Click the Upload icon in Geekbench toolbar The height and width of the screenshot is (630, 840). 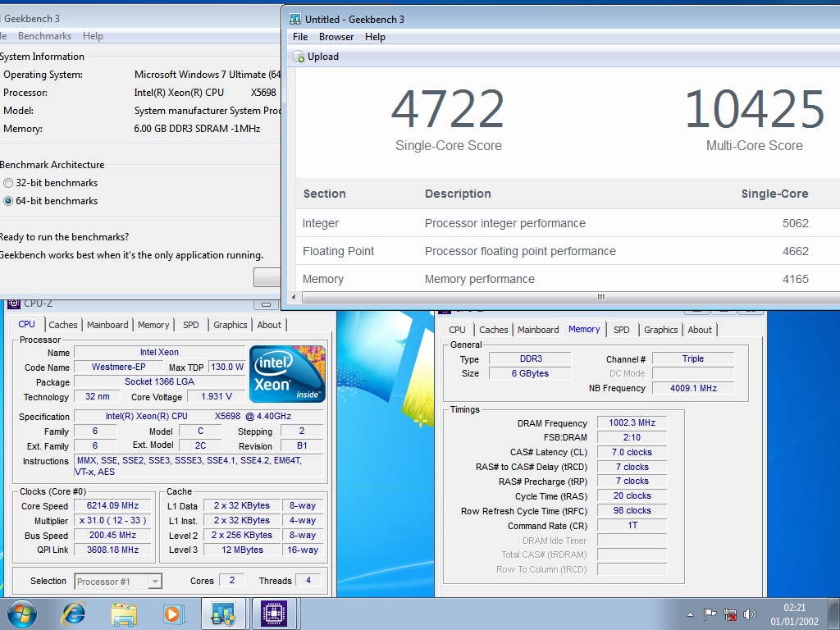[300, 57]
